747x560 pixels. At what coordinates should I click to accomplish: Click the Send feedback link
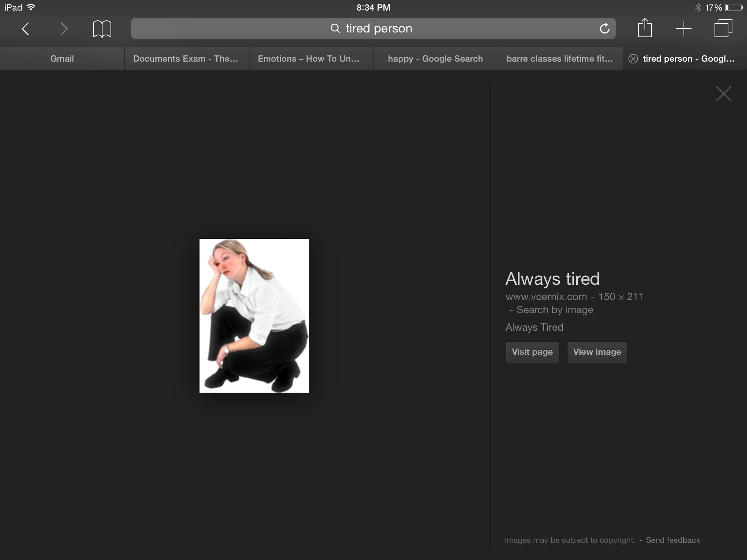coord(673,540)
